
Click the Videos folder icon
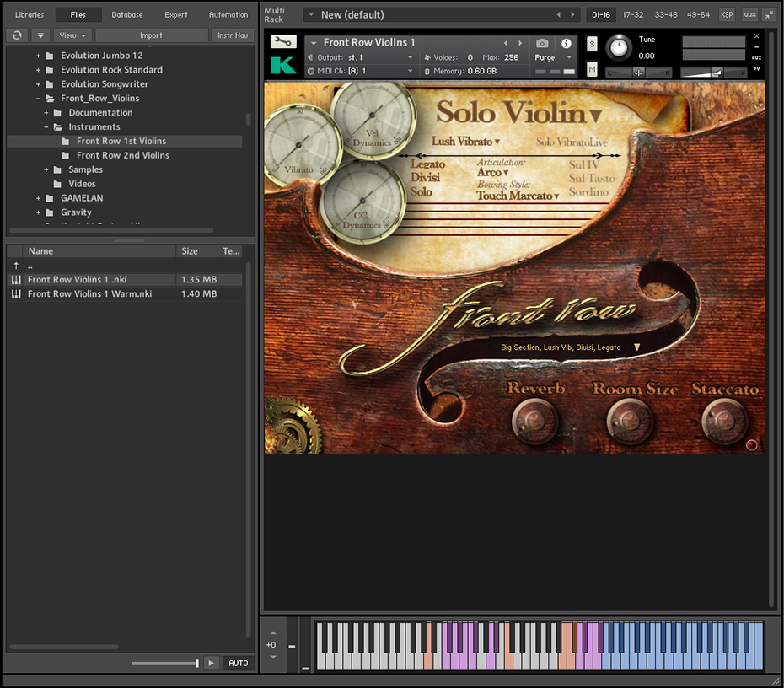tap(57, 184)
